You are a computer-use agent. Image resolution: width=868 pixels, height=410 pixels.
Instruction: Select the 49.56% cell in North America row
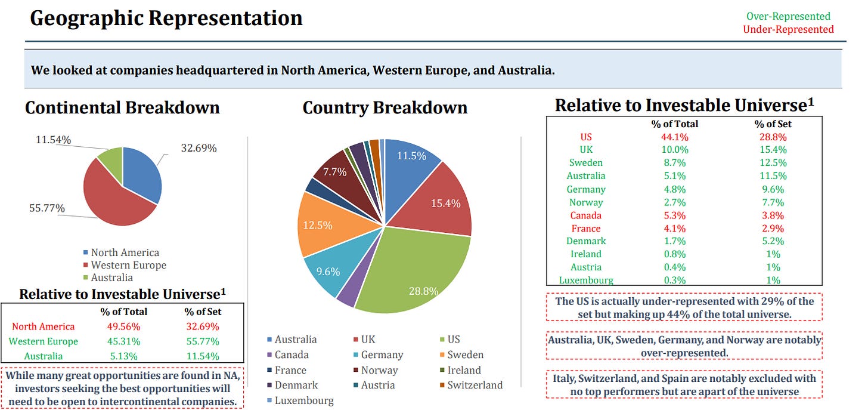point(124,326)
